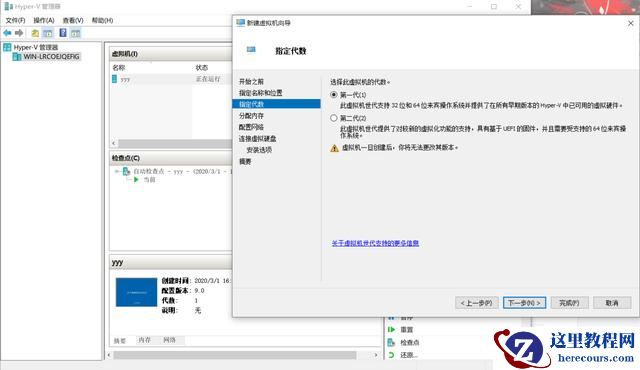Open help via the question mark toolbar icon
This screenshot has width=640, height=370.
(x=63, y=33)
